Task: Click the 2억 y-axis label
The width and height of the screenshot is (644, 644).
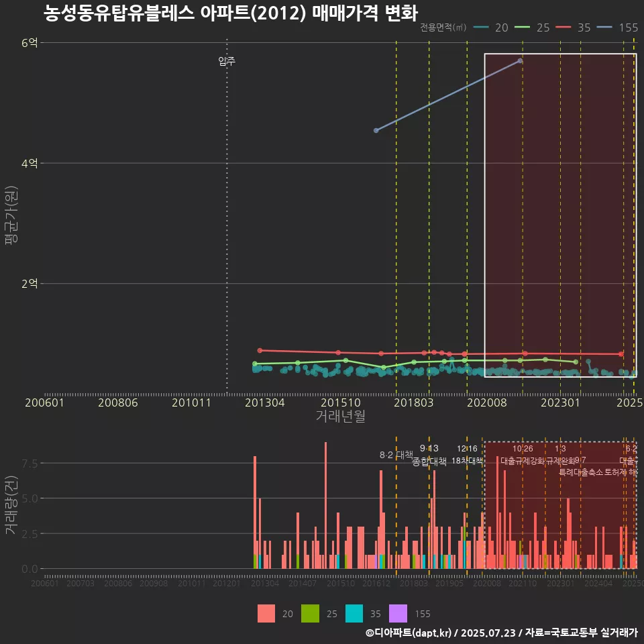Action: coord(30,283)
